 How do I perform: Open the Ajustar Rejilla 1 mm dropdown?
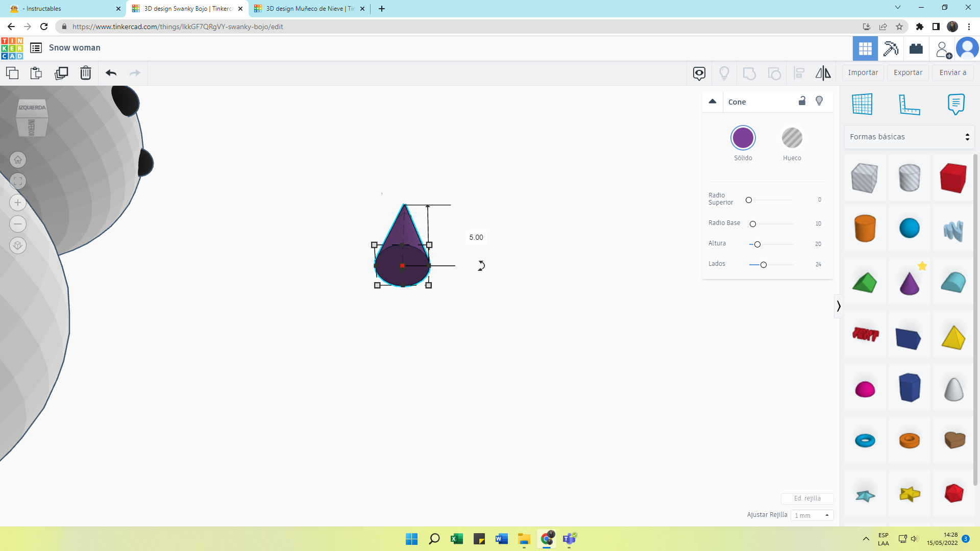pos(812,515)
